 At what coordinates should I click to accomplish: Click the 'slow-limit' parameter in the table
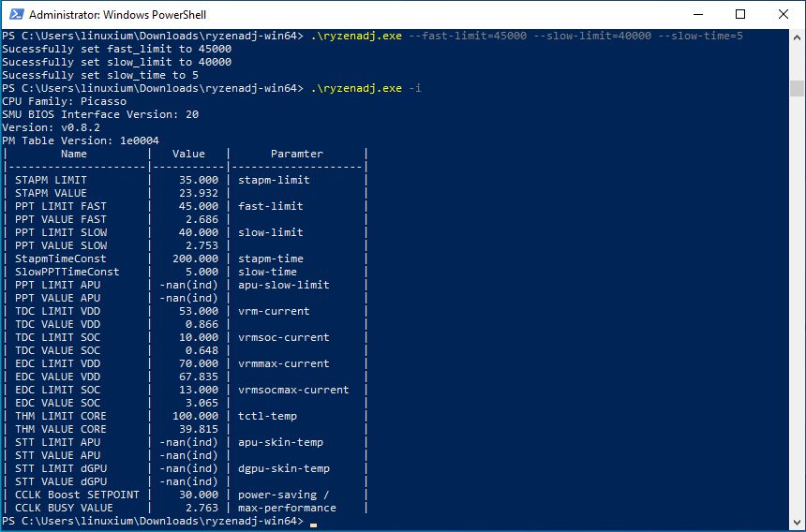pos(271,232)
